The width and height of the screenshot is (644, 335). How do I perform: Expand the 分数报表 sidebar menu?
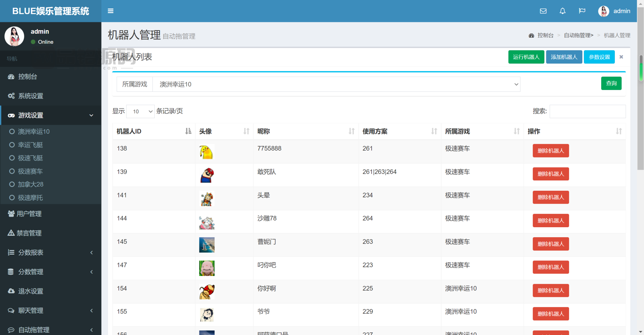point(51,252)
